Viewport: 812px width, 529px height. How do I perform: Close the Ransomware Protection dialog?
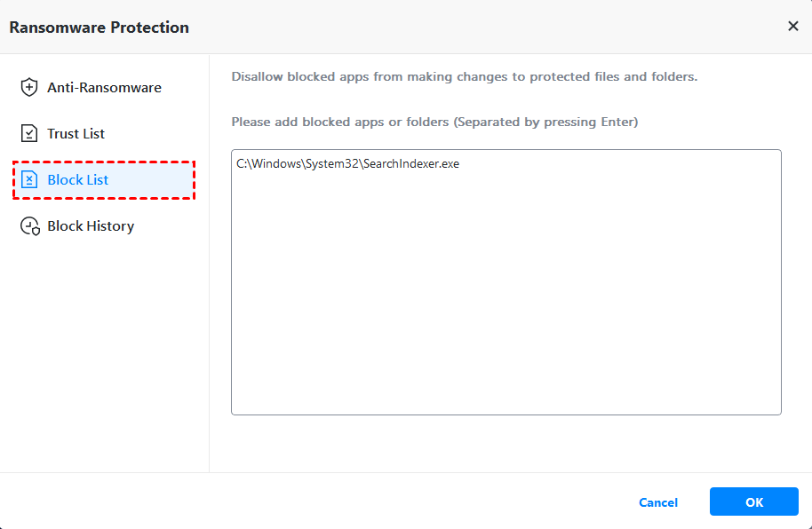pyautogui.click(x=793, y=27)
